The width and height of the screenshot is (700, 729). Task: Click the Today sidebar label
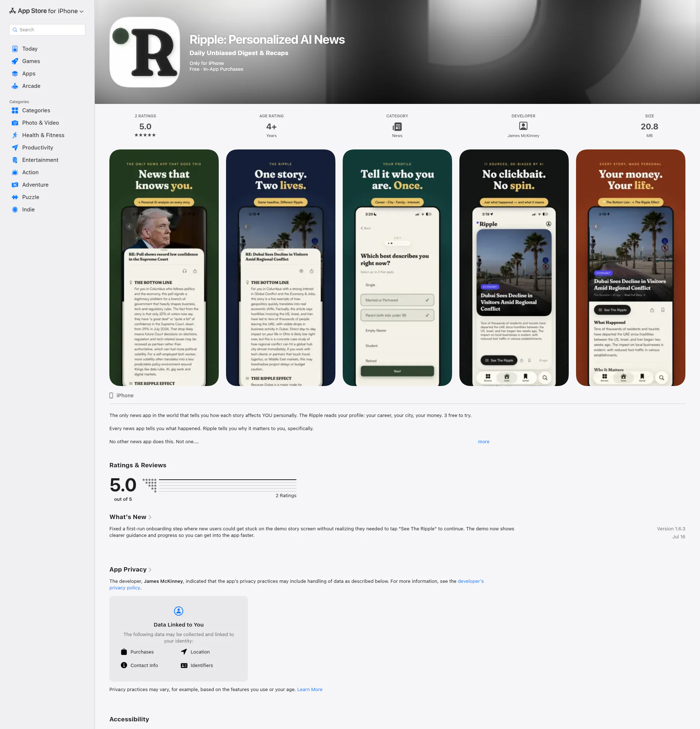pos(30,49)
